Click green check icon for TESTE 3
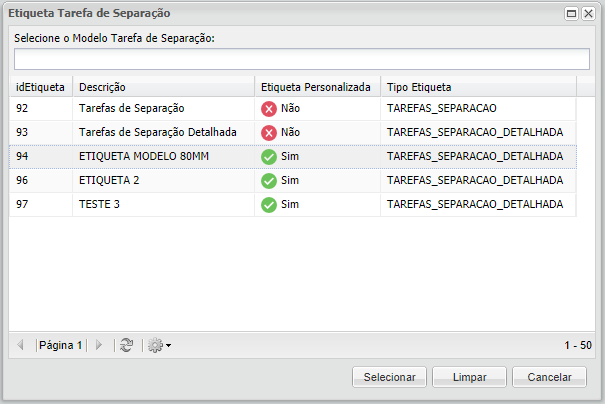 tap(268, 204)
